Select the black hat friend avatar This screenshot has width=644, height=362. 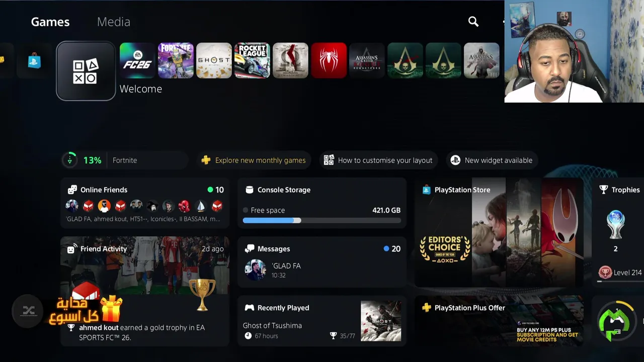[152, 205]
